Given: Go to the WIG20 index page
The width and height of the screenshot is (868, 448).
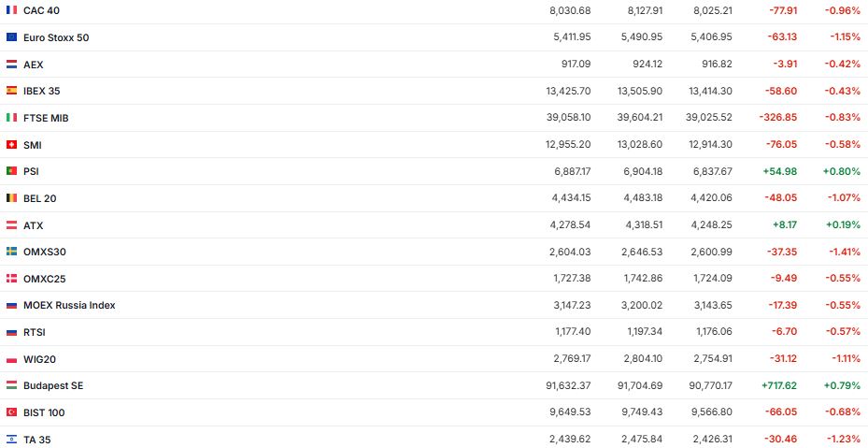Looking at the screenshot, I should pos(40,359).
